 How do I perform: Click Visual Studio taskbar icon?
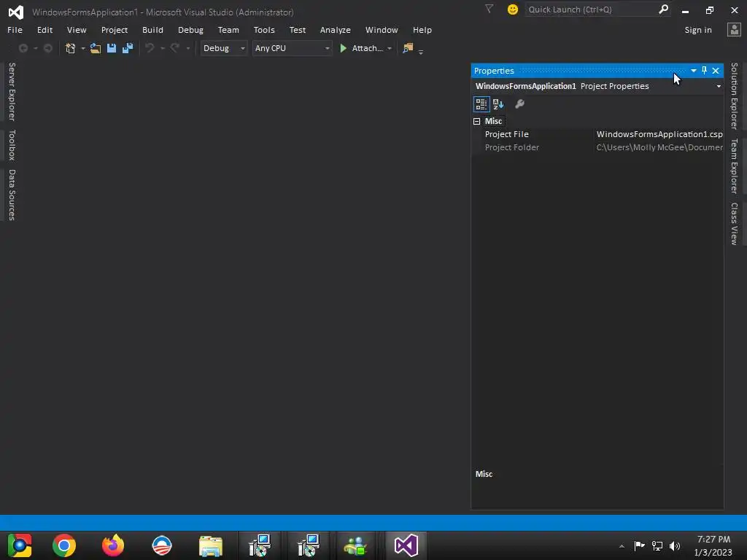pyautogui.click(x=406, y=545)
